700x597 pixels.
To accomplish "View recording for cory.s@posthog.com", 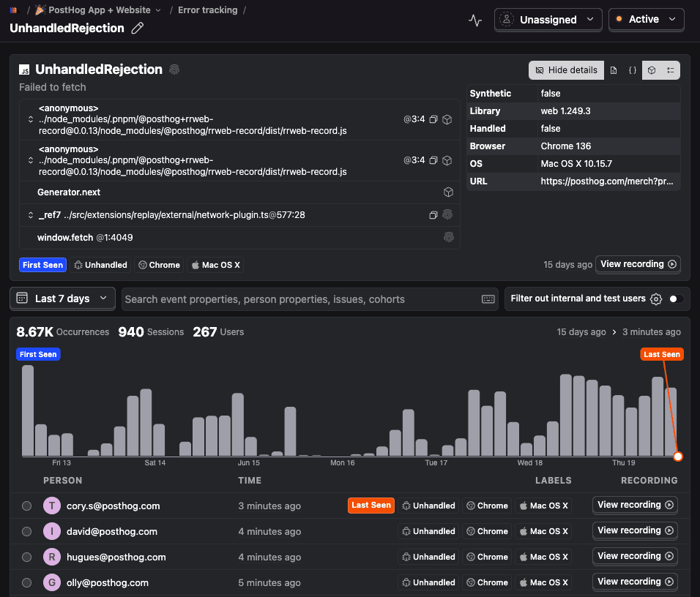I will [635, 505].
